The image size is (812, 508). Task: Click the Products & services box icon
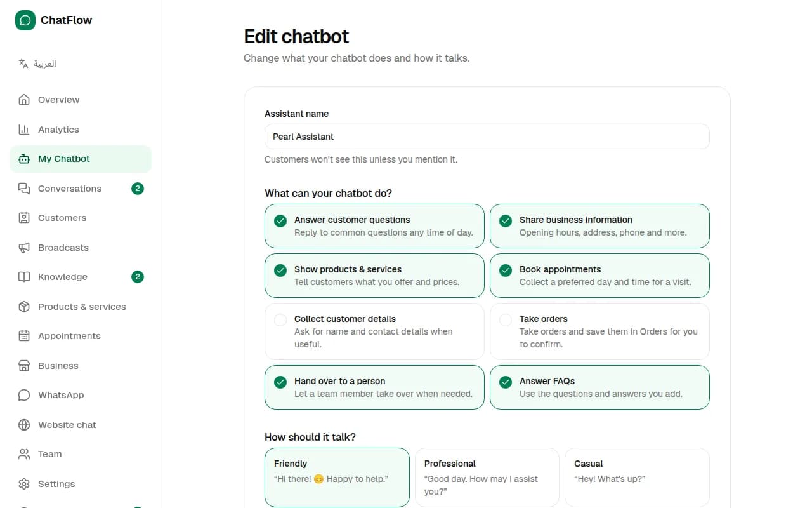coord(24,307)
